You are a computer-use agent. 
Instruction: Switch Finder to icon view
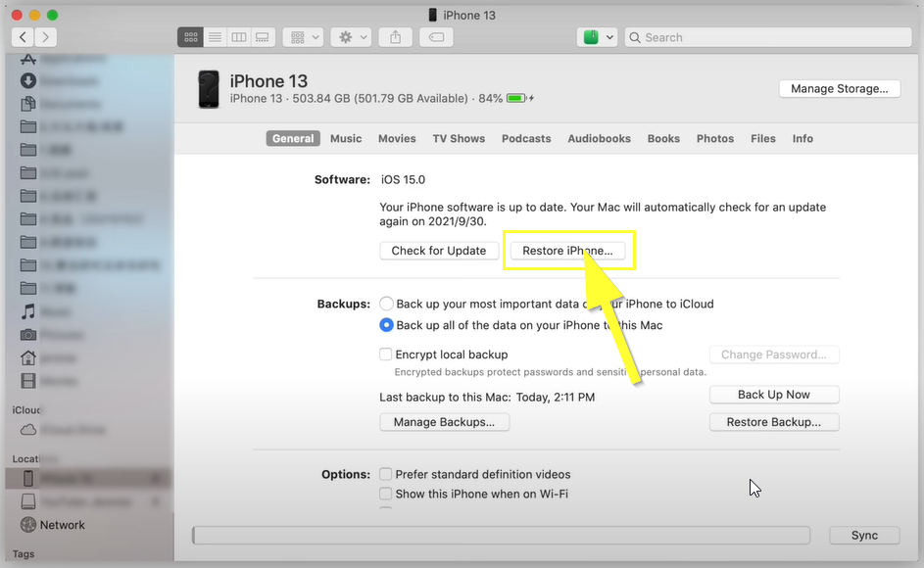click(190, 37)
